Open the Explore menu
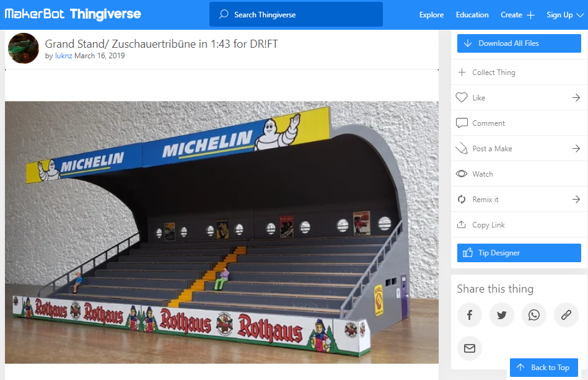 click(x=431, y=15)
